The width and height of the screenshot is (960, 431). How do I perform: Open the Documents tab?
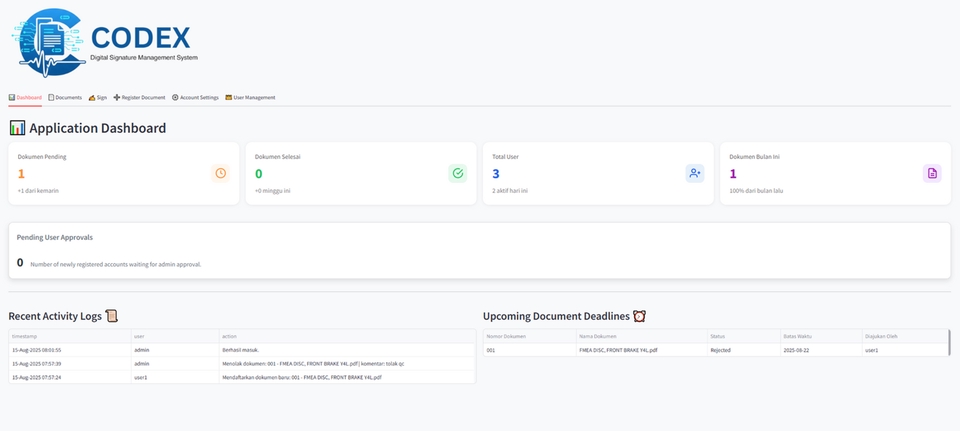pyautogui.click(x=65, y=97)
